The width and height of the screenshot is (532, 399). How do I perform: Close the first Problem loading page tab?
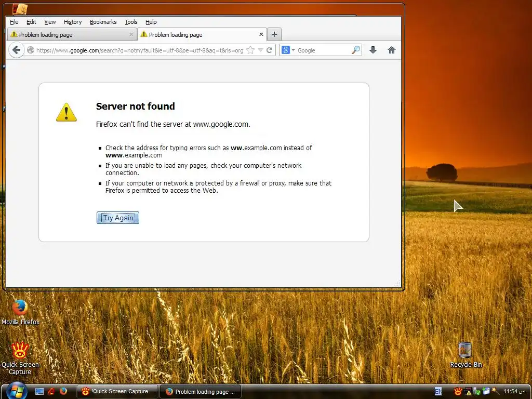[131, 34]
